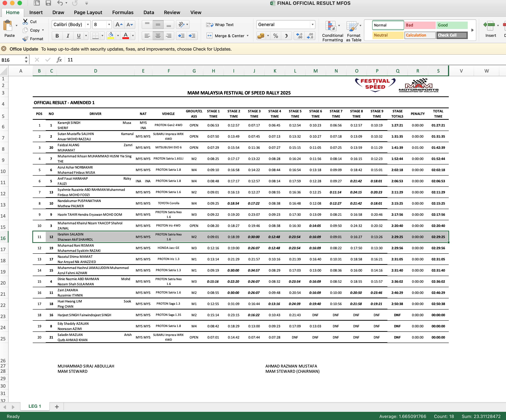Screen dimensions: 506x420
Task: Open the underline style dropdown arrow
Action: (86, 36)
